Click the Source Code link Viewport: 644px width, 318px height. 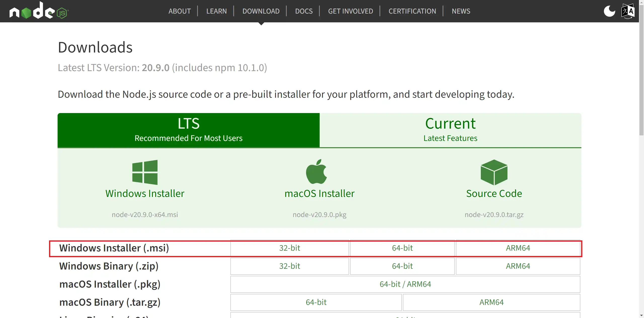(494, 193)
